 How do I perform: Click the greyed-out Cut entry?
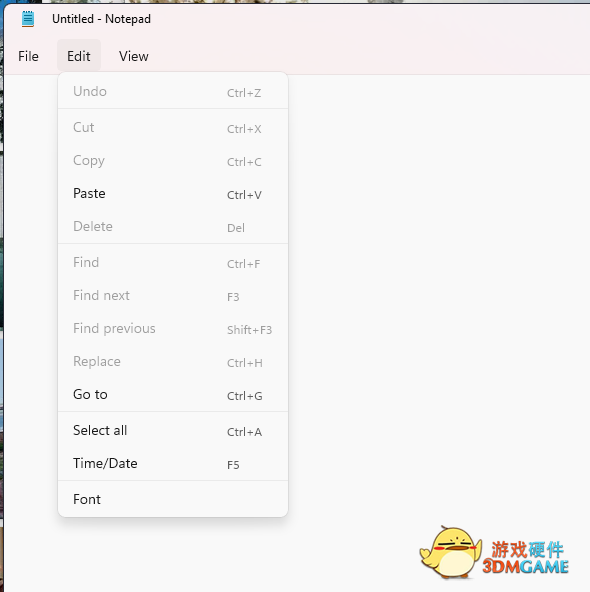173,128
